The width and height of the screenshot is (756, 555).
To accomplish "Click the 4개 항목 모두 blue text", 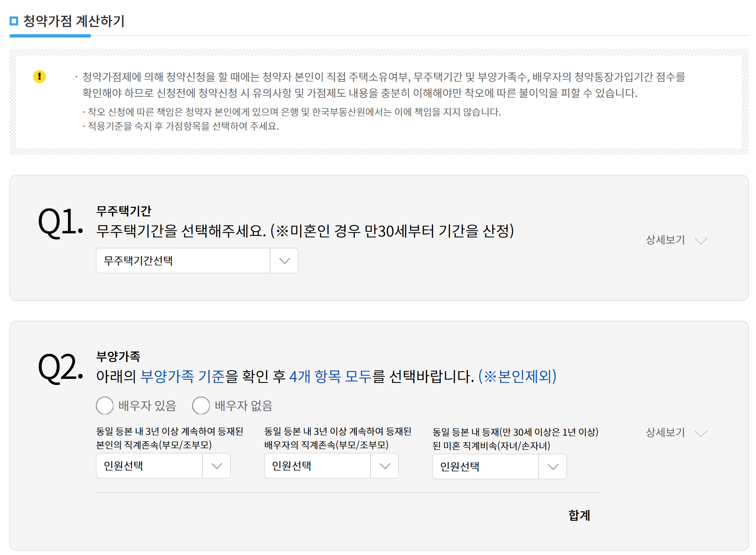I will [x=331, y=376].
